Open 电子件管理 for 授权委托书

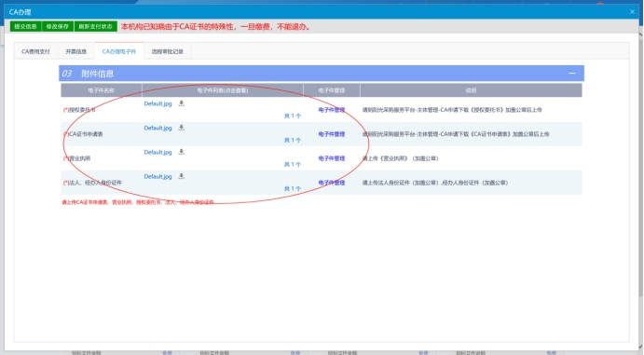(332, 110)
